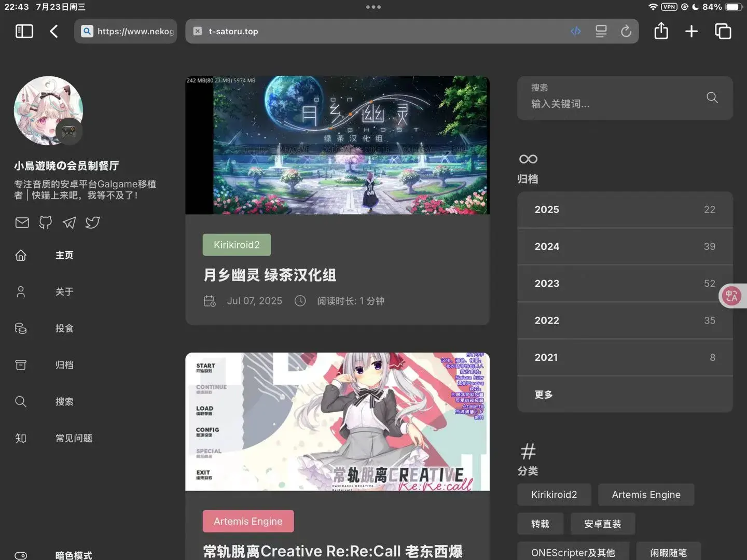Image resolution: width=747 pixels, height=560 pixels.
Task: Open the 常见问题 menu item
Action: [74, 438]
